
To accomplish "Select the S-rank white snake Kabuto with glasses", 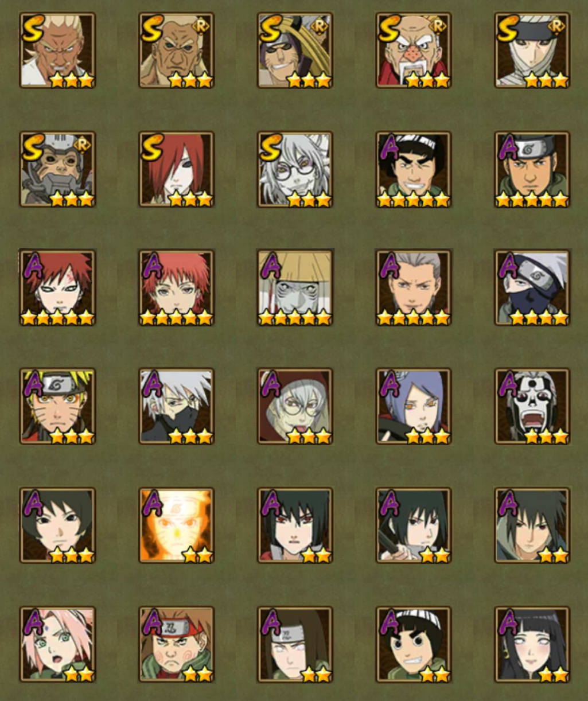I will tap(295, 169).
